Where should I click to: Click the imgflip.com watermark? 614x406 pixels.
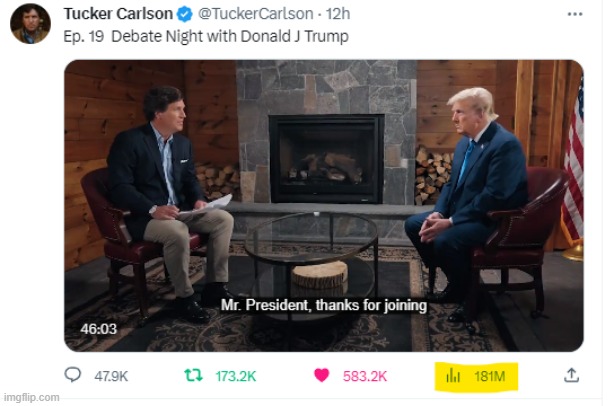click(31, 397)
